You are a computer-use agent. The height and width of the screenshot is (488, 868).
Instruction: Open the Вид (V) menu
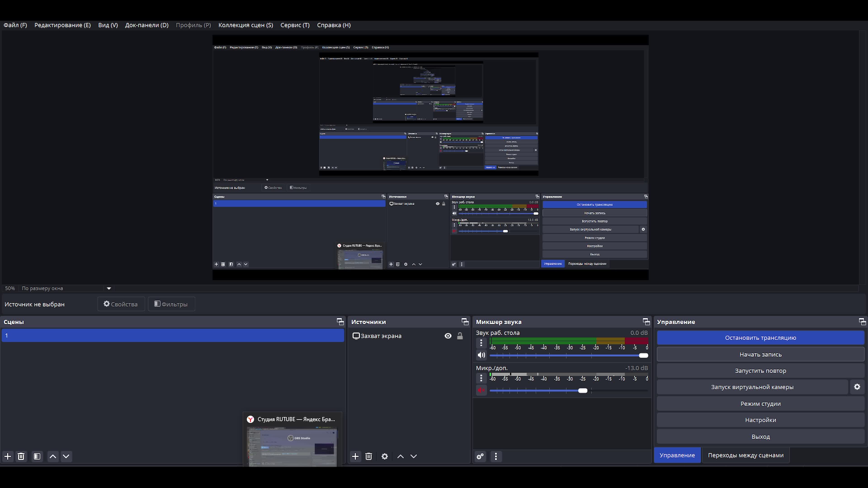(108, 25)
